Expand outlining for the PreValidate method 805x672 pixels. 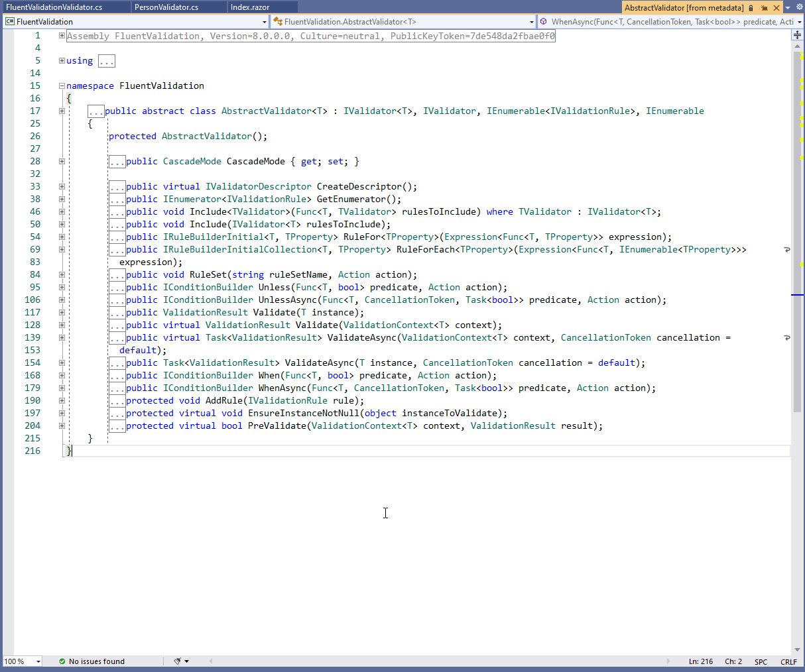(x=62, y=426)
